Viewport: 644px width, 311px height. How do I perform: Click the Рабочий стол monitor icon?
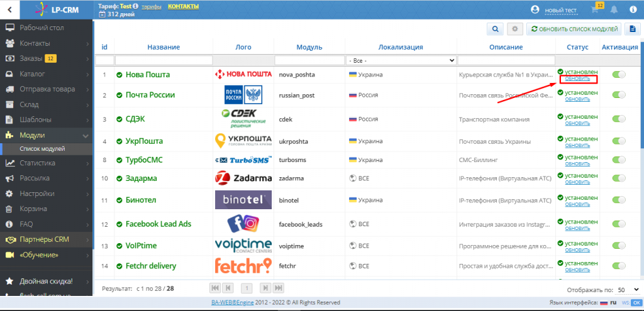click(x=10, y=28)
